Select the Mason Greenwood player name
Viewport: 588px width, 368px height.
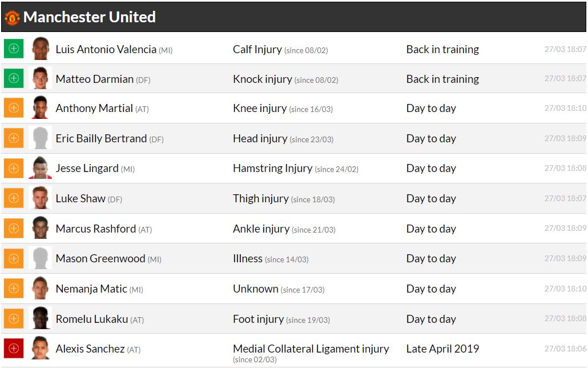(100, 258)
